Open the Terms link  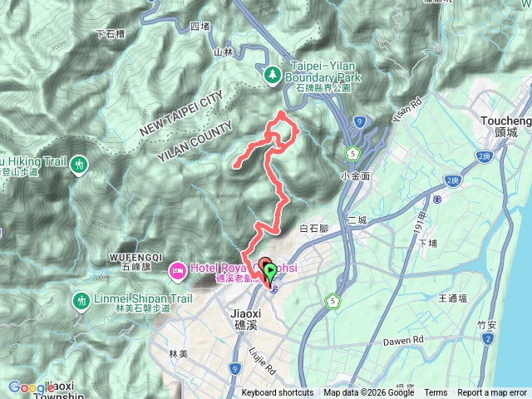click(436, 392)
